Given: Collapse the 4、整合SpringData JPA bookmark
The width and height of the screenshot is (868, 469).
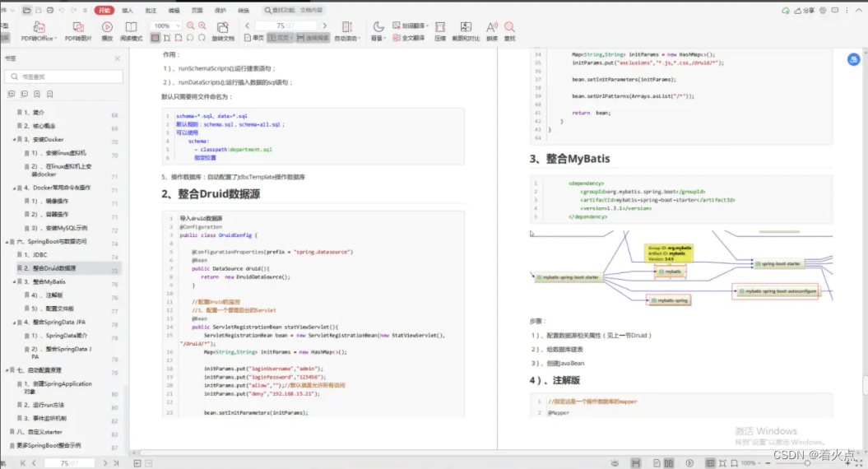Looking at the screenshot, I should pos(14,323).
